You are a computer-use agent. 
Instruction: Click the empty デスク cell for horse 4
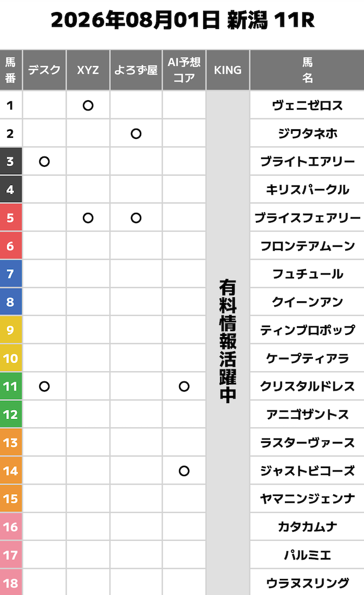(44, 190)
